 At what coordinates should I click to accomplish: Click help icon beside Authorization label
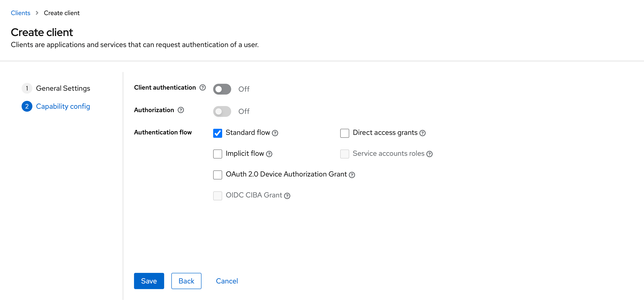(x=181, y=110)
